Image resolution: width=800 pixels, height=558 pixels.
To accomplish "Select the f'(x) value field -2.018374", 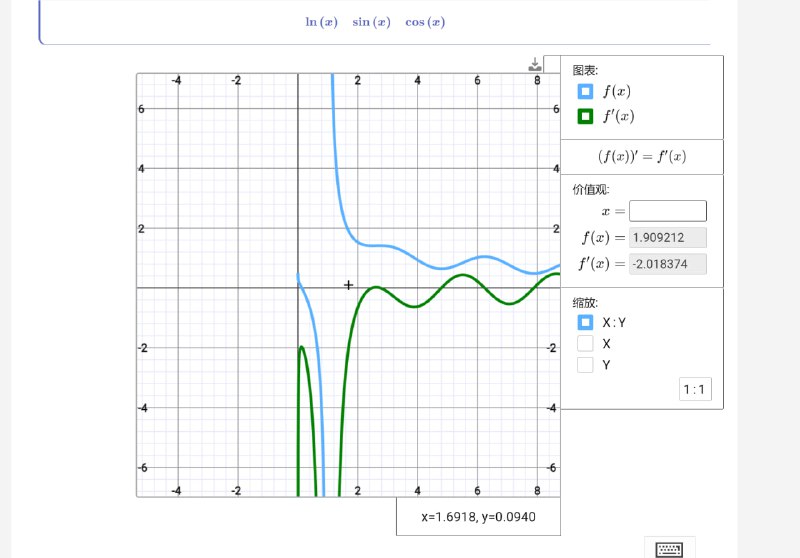I will tap(668, 264).
